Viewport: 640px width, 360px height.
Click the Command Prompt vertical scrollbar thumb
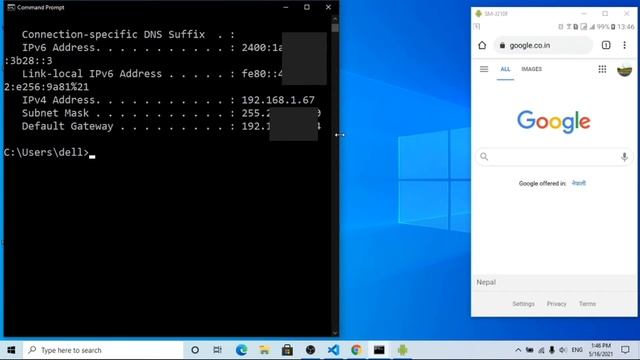coord(335,28)
